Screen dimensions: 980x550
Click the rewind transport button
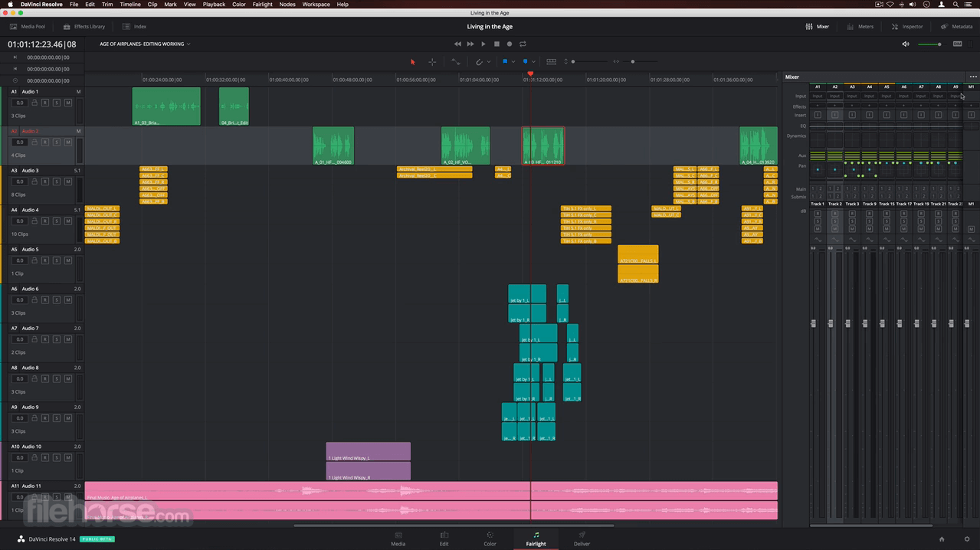pyautogui.click(x=458, y=44)
